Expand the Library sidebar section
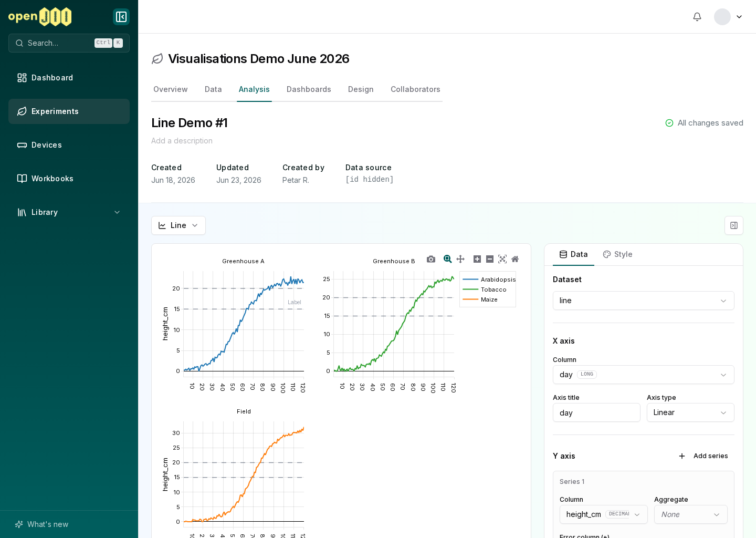Screen dimensions: 756x538 pyautogui.click(x=69, y=212)
